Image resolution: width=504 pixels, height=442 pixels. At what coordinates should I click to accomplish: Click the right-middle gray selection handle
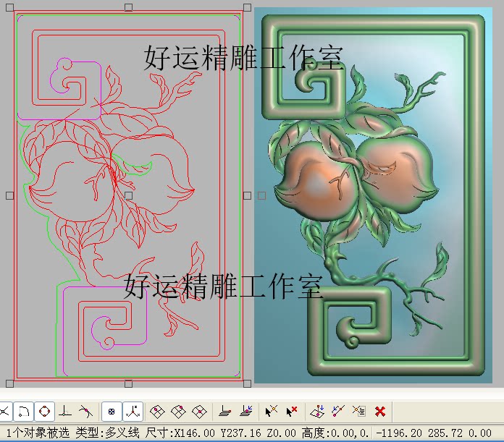(x=247, y=195)
